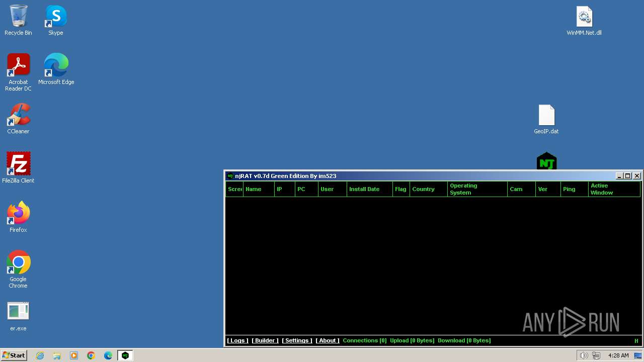The height and width of the screenshot is (362, 644).
Task: Select the NJ hexagon desktop icon
Action: click(546, 161)
